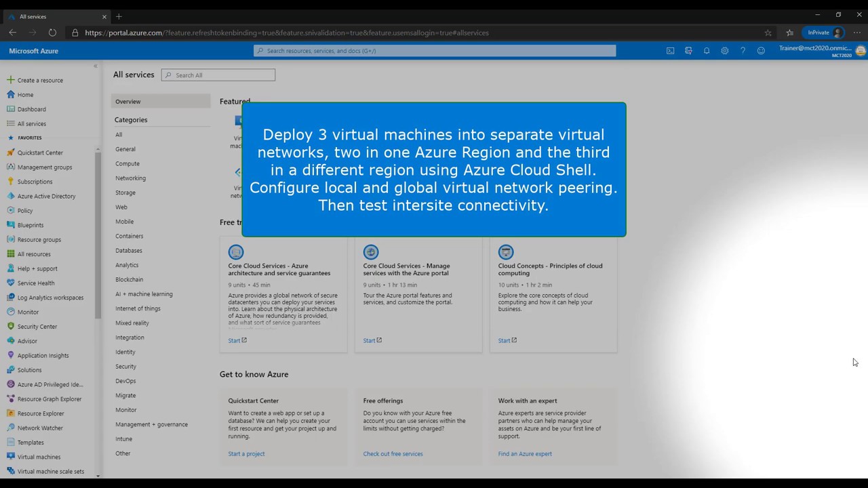Click the Microsoft Azure logo text

click(33, 51)
